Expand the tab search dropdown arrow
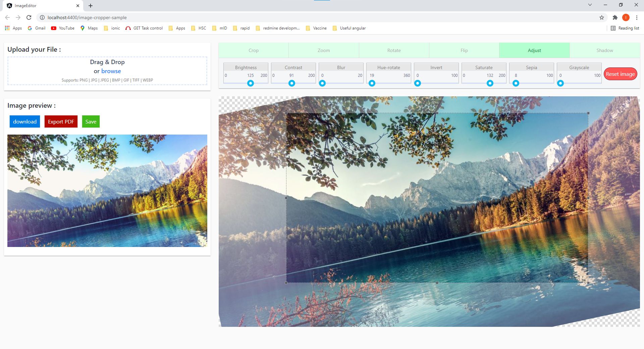 coord(590,5)
